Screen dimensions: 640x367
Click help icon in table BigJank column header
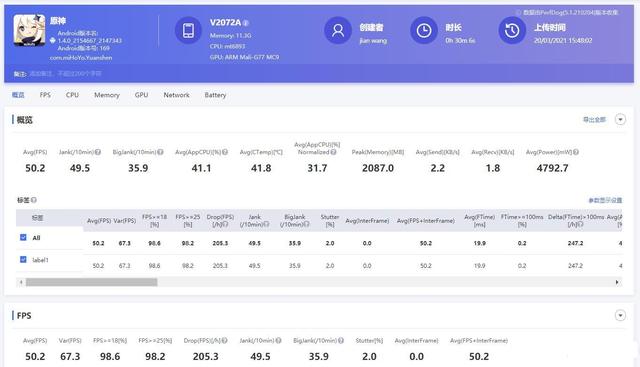click(x=307, y=224)
